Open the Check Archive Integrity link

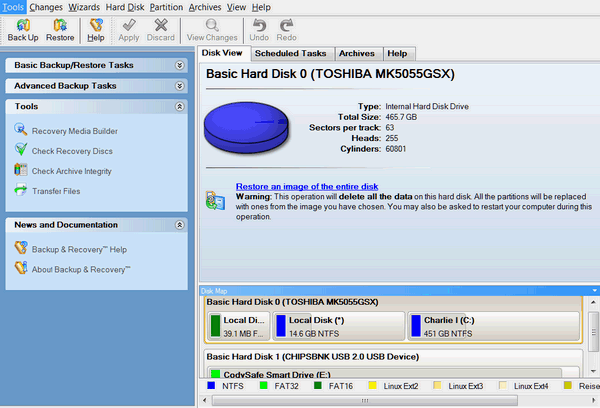[72, 171]
